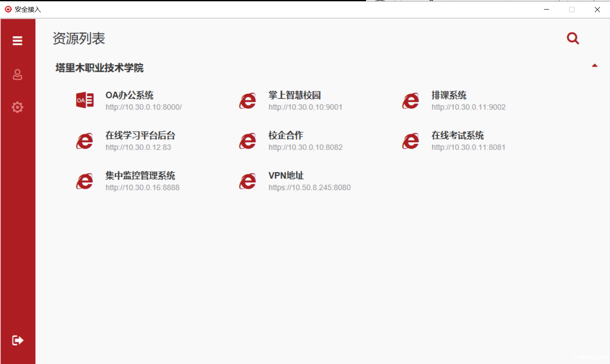Click the 排课系统 IE icon
The height and width of the screenshot is (364, 610).
pos(411,100)
